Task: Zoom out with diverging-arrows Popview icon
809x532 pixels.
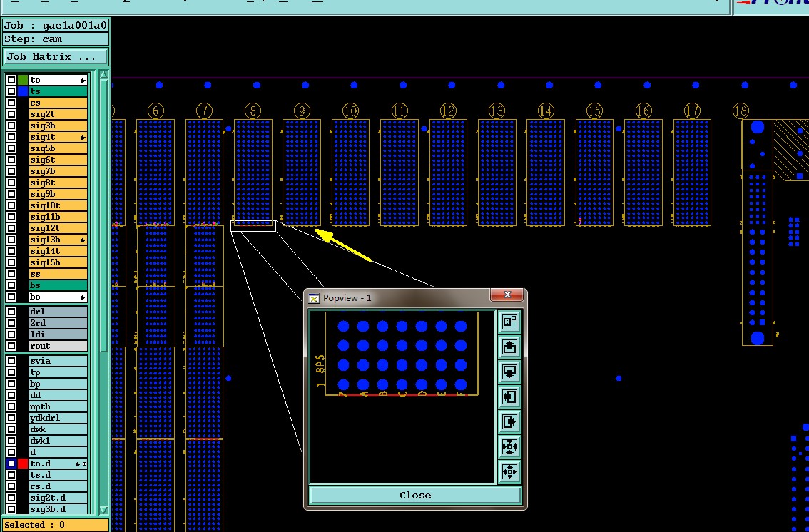Action: pyautogui.click(x=509, y=471)
